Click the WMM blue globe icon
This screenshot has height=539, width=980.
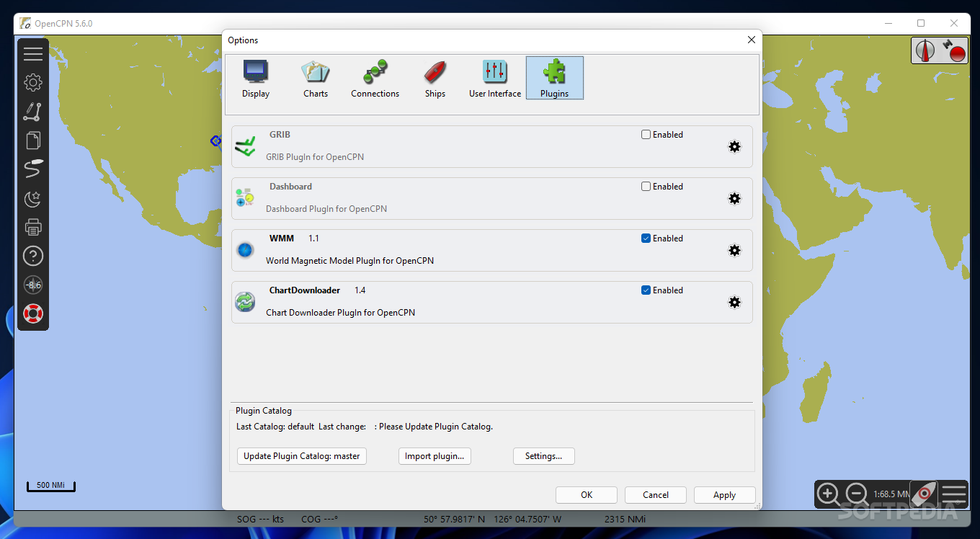[245, 250]
